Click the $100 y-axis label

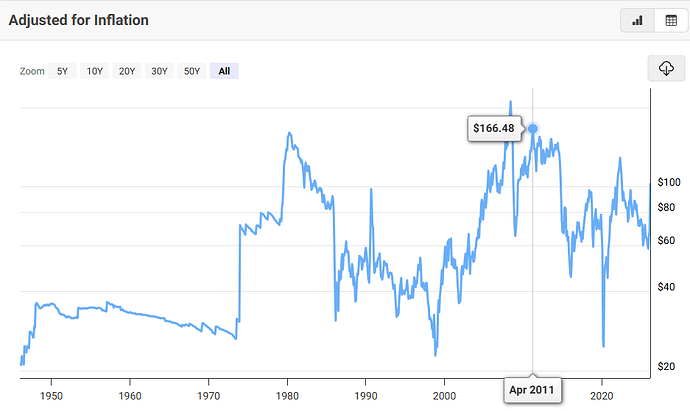tap(669, 182)
